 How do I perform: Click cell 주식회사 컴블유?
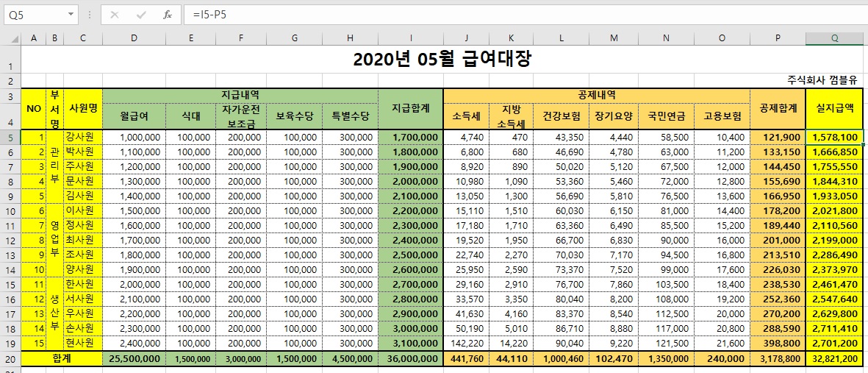tap(822, 80)
